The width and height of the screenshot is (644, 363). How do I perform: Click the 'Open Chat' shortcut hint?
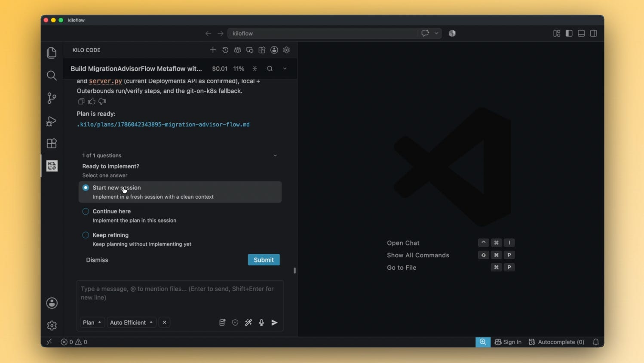tap(403, 243)
